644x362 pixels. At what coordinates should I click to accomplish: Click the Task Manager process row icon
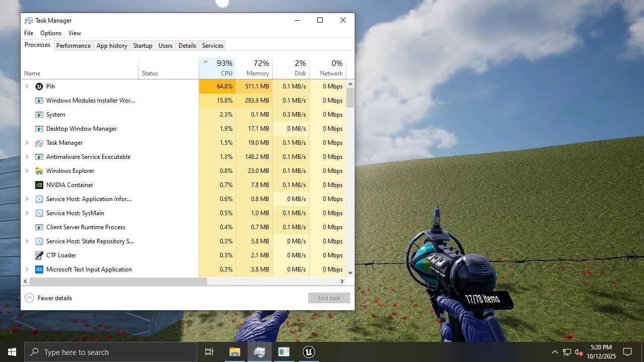point(39,143)
